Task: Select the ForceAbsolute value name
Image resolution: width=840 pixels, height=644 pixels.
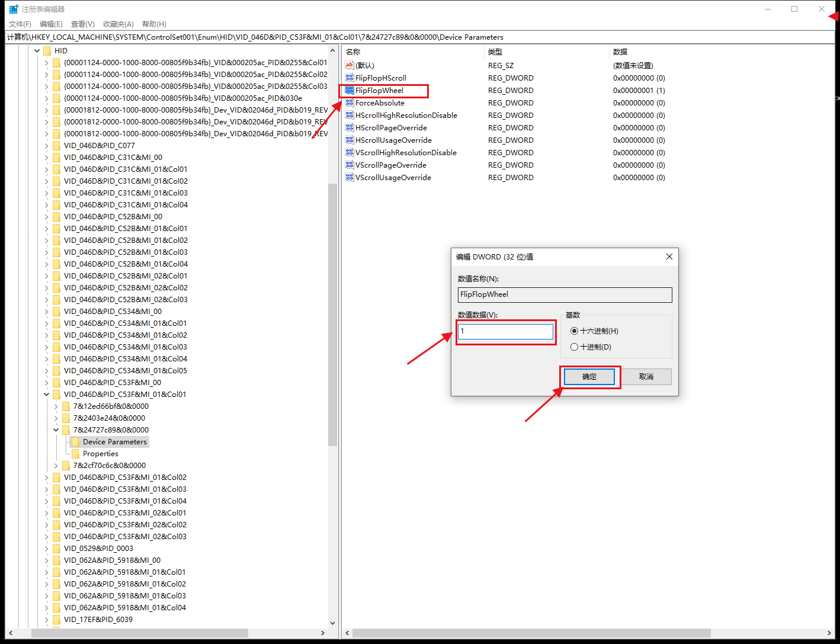Action: (x=380, y=102)
